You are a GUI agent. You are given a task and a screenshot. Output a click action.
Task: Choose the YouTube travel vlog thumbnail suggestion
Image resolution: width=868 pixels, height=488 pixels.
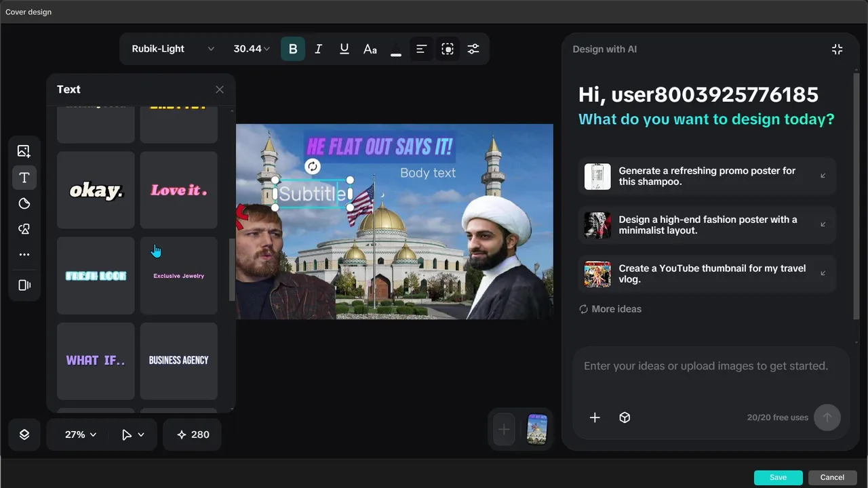tap(707, 274)
